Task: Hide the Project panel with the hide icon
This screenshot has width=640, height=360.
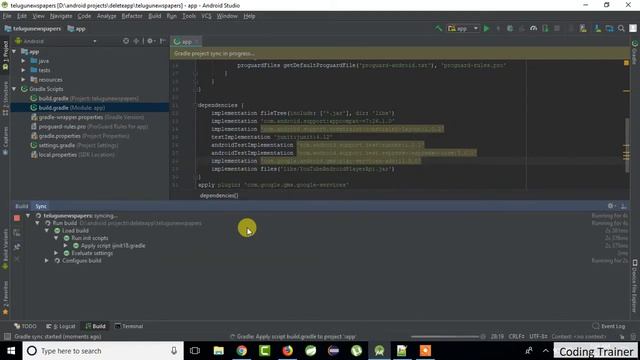Action: [162, 41]
